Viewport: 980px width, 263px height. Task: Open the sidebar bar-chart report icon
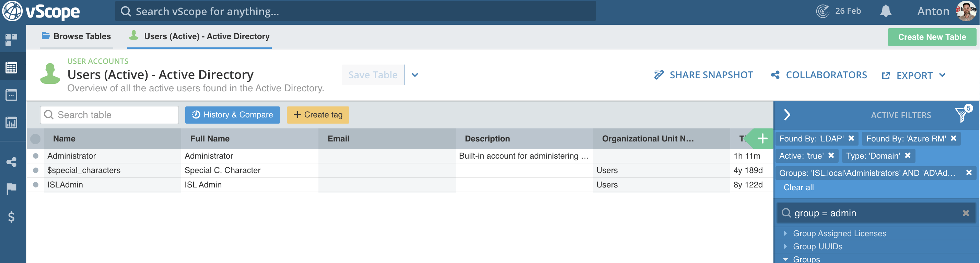(x=11, y=123)
